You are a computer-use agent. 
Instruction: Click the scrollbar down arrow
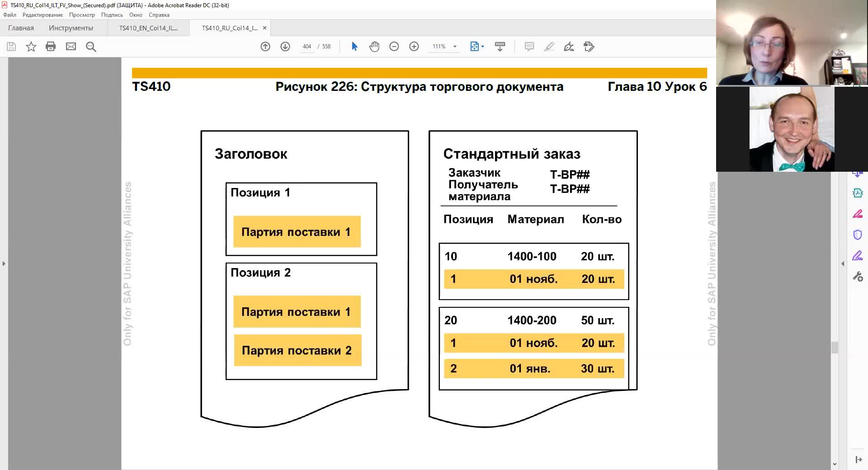(835, 464)
